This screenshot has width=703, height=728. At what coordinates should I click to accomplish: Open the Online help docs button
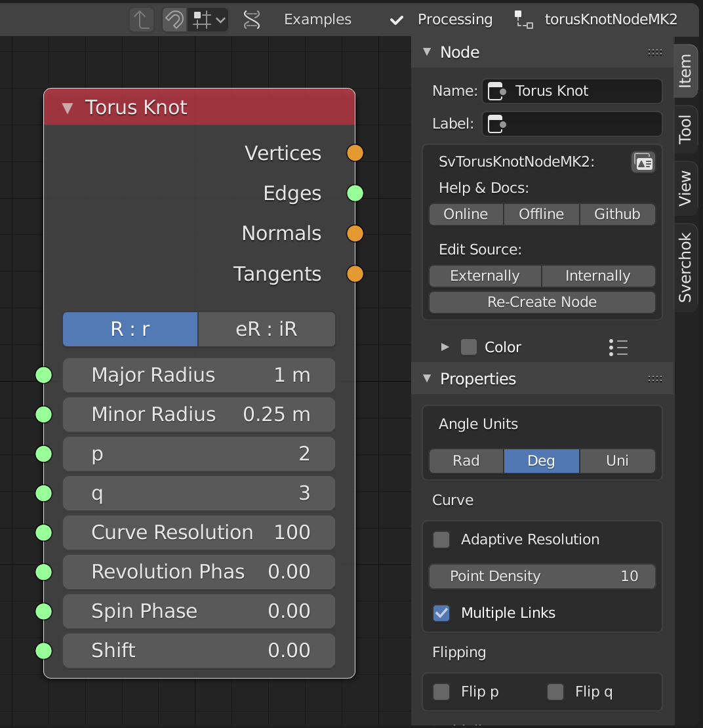466,214
